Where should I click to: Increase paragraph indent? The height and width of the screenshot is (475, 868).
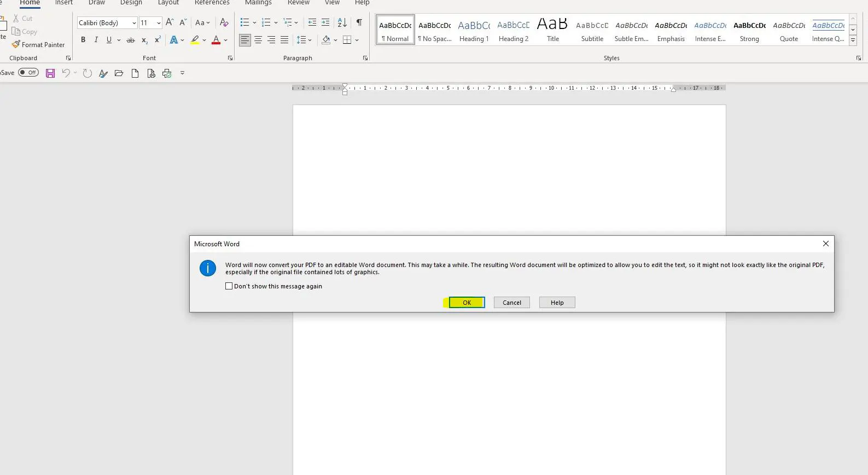point(325,22)
